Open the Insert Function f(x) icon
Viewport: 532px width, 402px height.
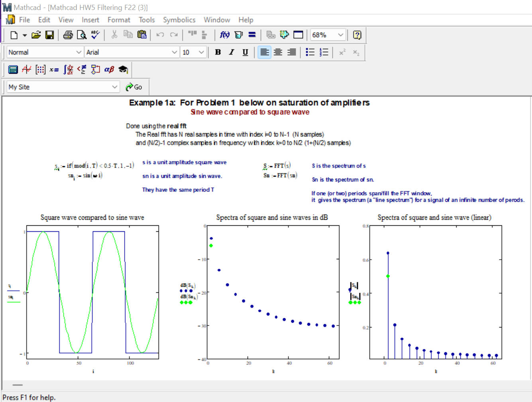[225, 35]
